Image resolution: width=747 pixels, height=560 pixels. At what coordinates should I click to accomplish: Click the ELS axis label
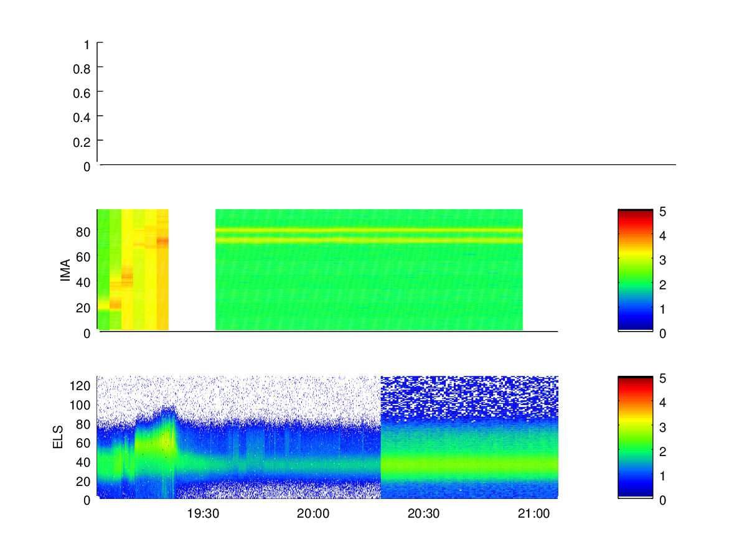tap(58, 438)
